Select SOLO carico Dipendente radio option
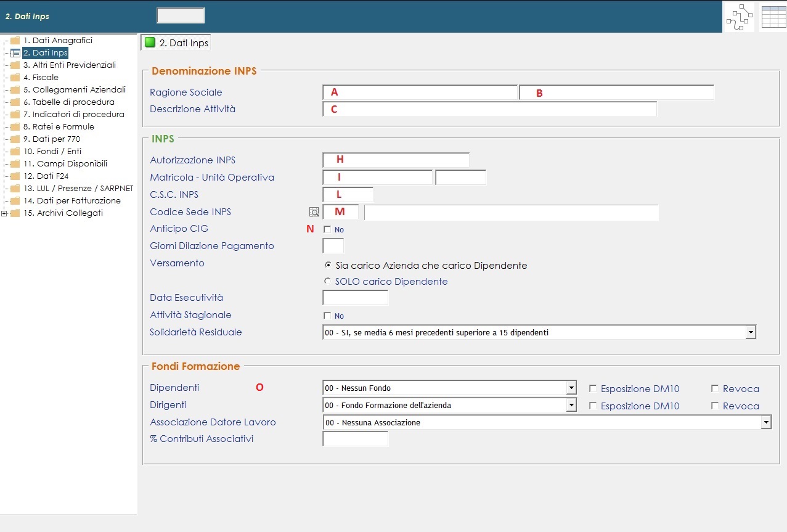Screen dimensions: 787x532 (x=328, y=282)
